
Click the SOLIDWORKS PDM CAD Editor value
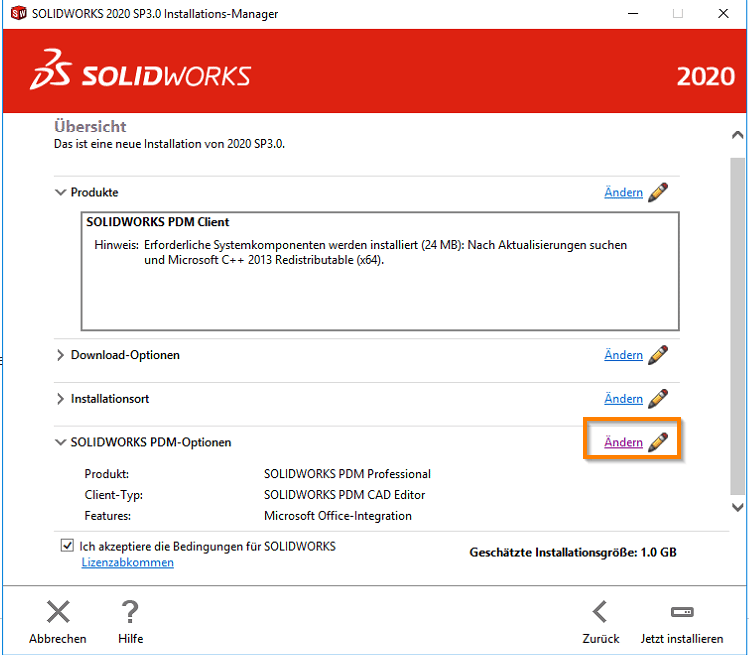pos(344,495)
